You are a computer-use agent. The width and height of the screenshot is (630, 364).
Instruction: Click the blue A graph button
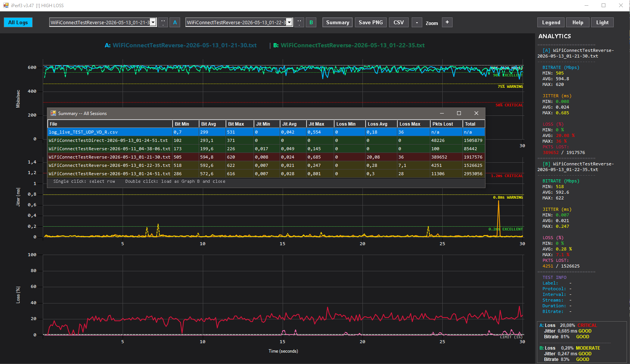[x=175, y=22]
